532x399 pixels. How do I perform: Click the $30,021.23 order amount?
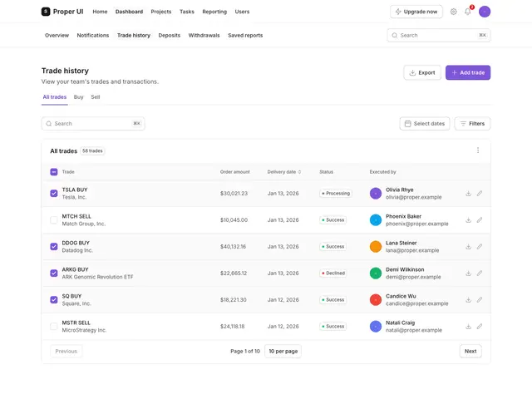234,194
